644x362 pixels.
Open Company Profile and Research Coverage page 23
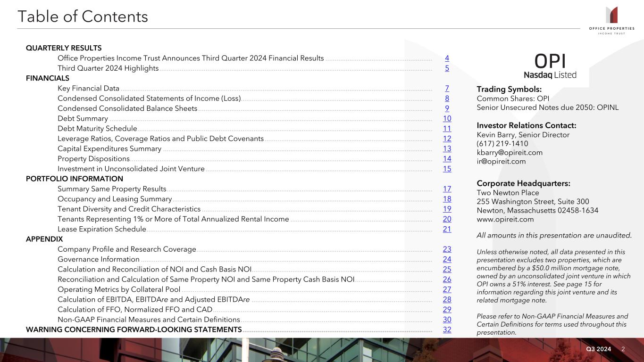(447, 249)
